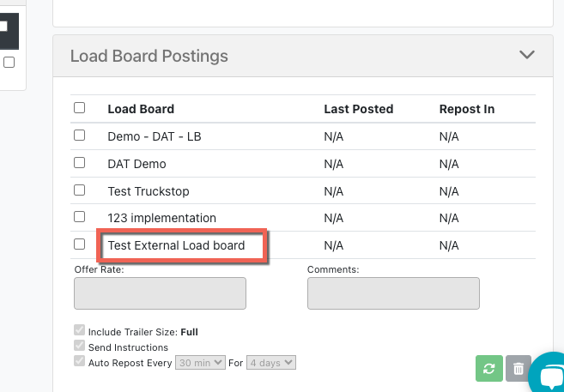The height and width of the screenshot is (392, 564).
Task: Check the Demo - DAT - LB checkbox
Action: [80, 136]
